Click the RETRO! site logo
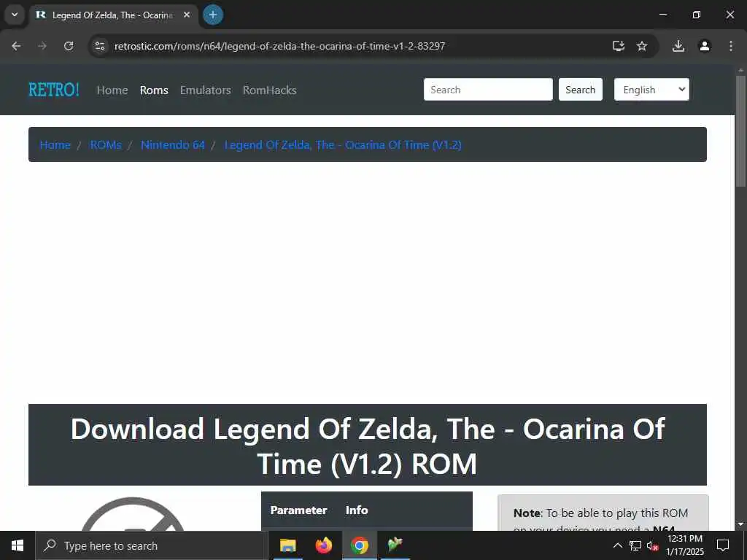 [x=54, y=90]
